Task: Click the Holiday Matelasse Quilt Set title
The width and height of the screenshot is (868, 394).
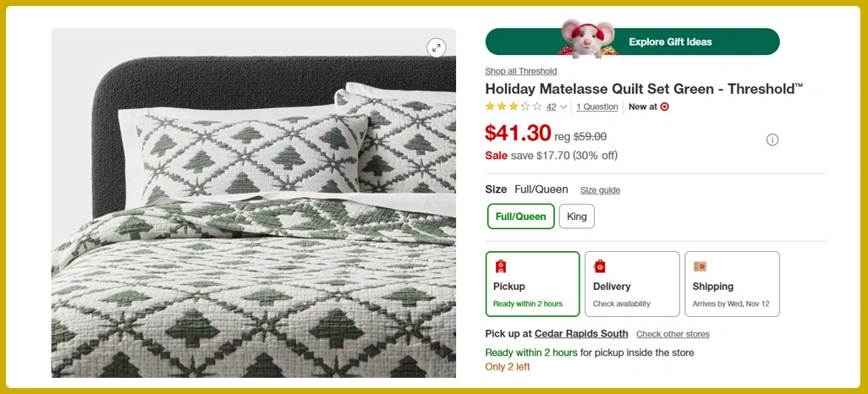Action: pyautogui.click(x=644, y=89)
